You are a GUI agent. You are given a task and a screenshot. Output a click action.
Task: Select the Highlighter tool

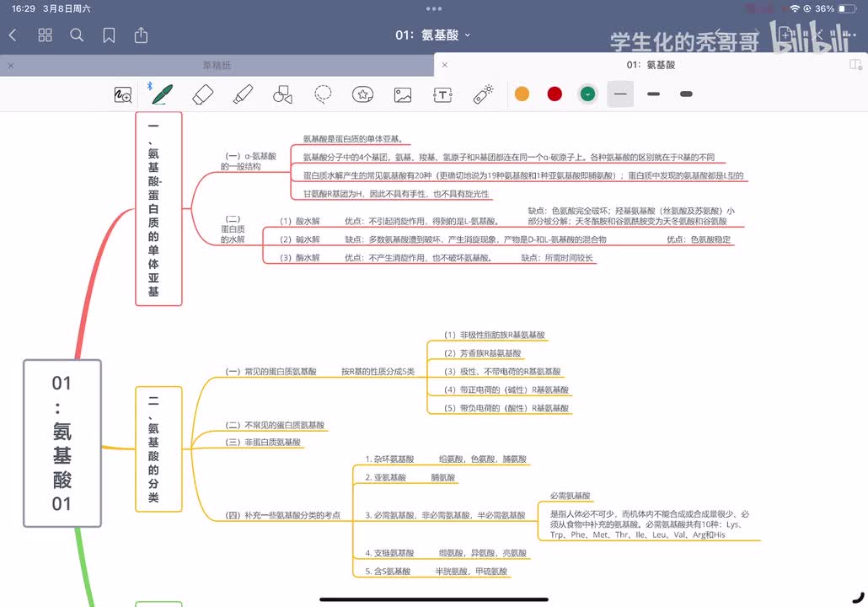[243, 94]
